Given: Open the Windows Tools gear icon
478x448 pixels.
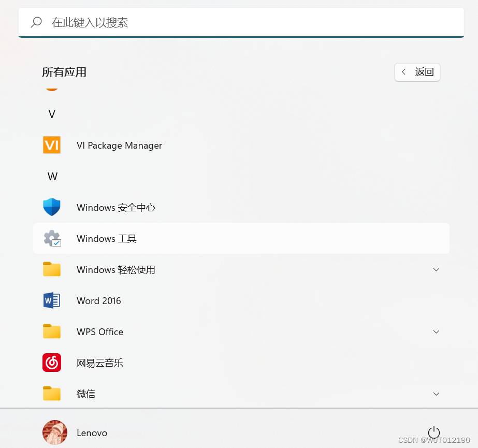Looking at the screenshot, I should pyautogui.click(x=52, y=238).
